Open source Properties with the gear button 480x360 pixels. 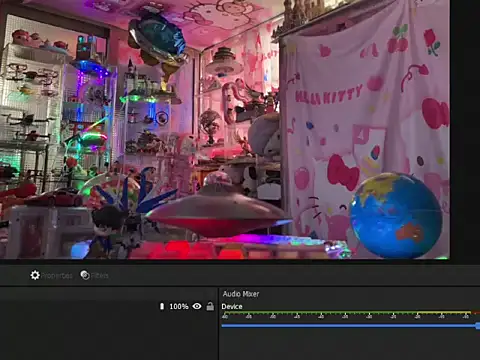pyautogui.click(x=51, y=275)
